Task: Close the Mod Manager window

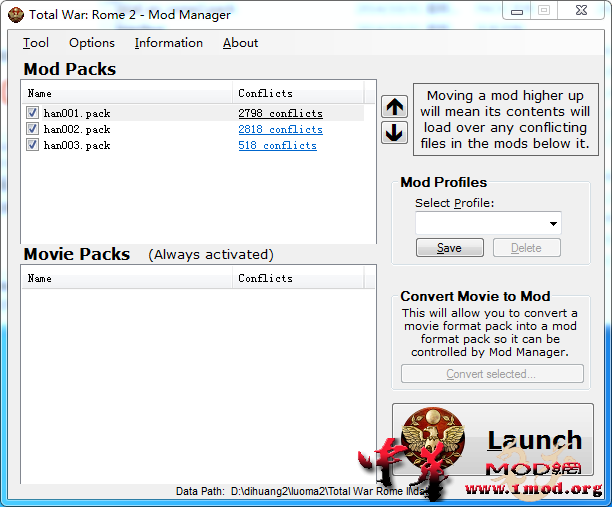Action: (x=582, y=11)
